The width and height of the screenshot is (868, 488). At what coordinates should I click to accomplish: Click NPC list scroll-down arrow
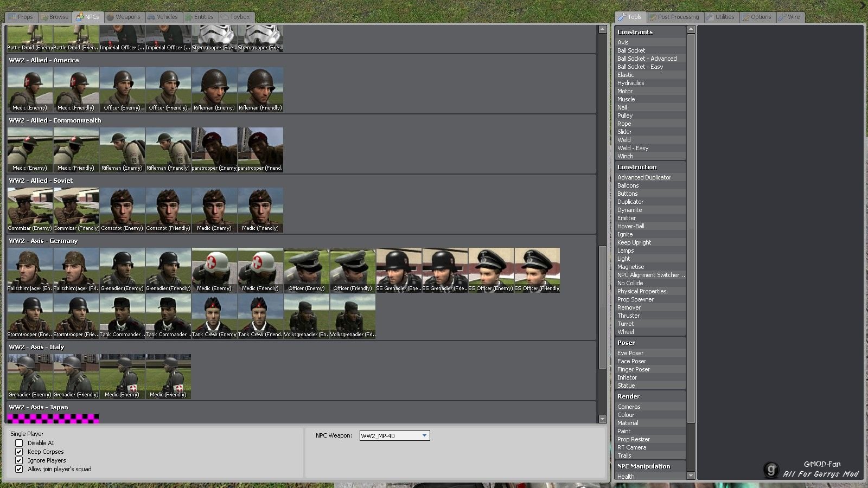[x=602, y=419]
